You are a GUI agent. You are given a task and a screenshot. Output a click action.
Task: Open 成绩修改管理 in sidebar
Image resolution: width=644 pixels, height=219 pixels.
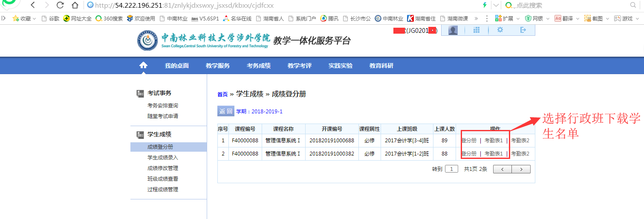point(163,168)
